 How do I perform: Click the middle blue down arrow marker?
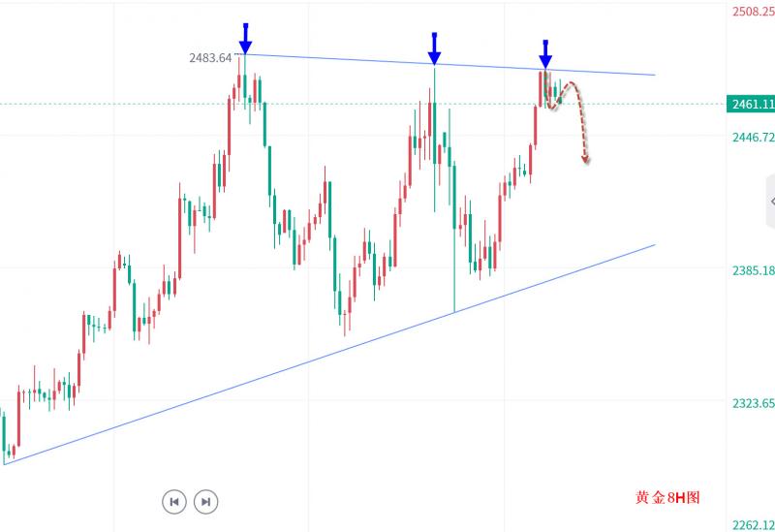click(x=434, y=46)
